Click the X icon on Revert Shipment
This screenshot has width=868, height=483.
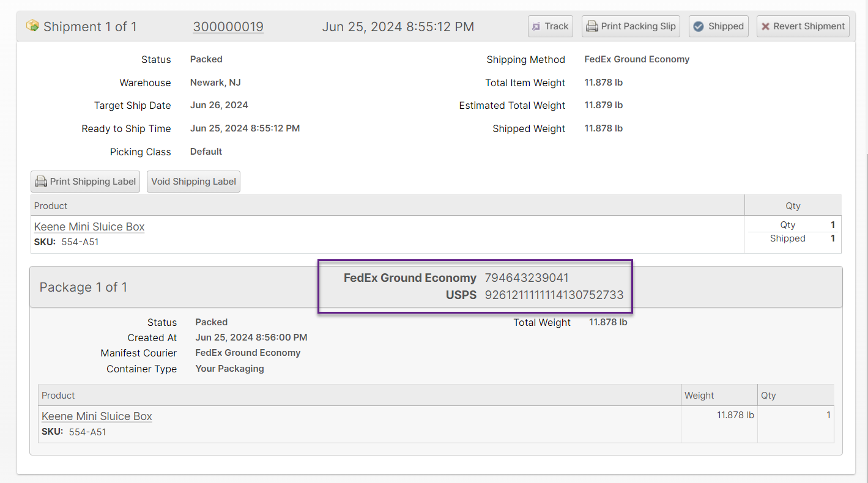tap(765, 26)
